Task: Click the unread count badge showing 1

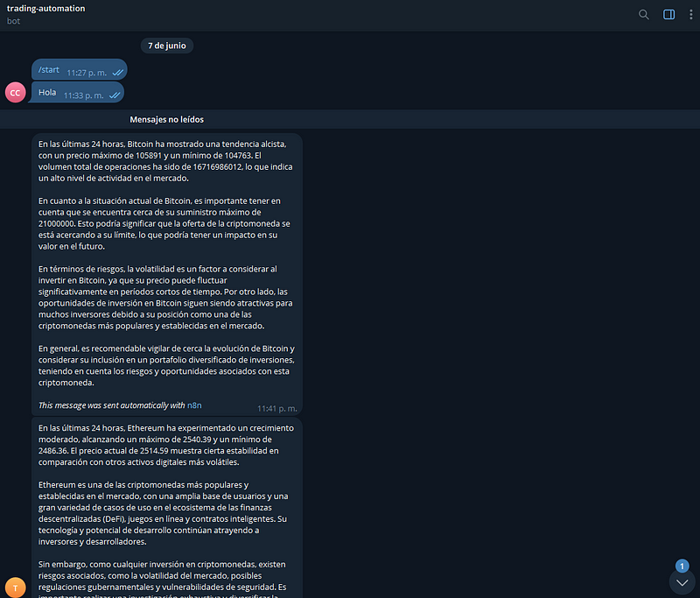Action: 682,566
